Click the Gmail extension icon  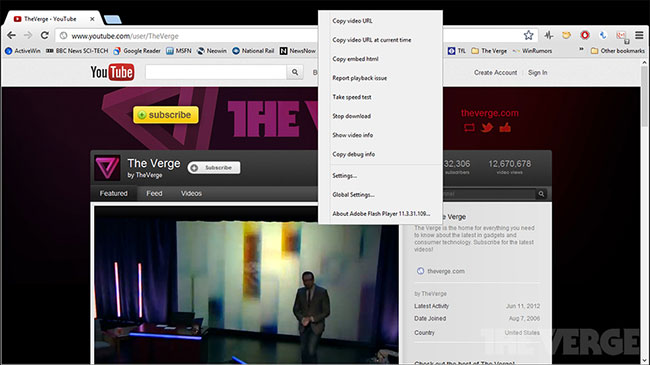point(621,36)
